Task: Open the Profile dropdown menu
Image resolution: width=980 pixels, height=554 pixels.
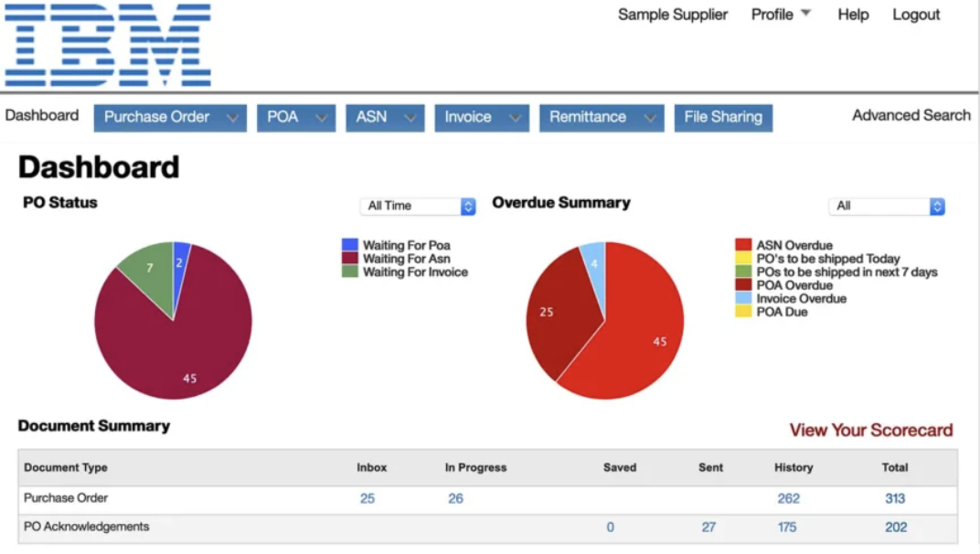Action: pyautogui.click(x=778, y=15)
